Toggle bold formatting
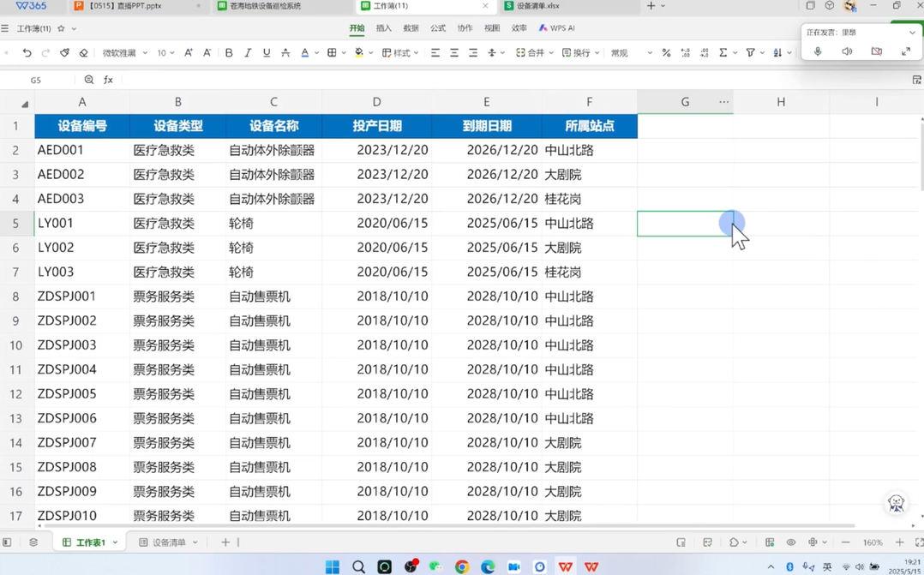This screenshot has height=575, width=924. [229, 53]
